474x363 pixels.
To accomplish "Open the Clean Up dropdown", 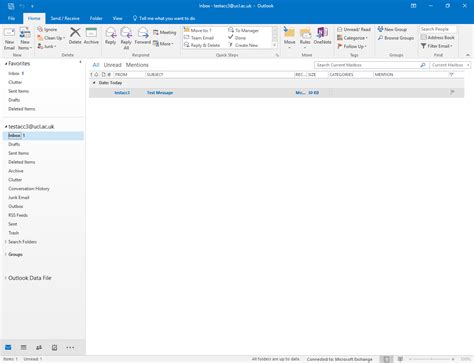I will click(51, 38).
